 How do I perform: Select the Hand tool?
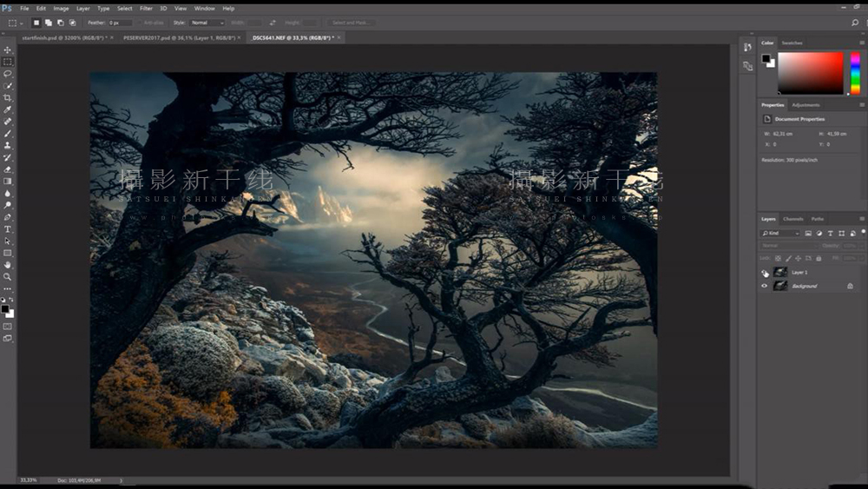tap(8, 265)
